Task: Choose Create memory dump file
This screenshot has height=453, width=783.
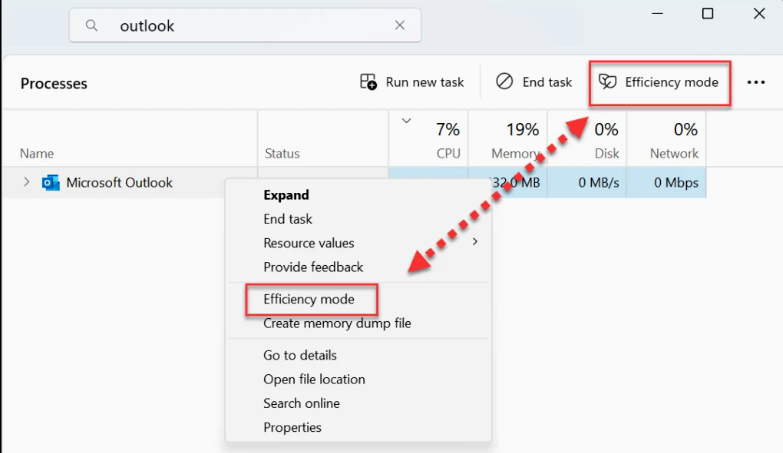Action: point(337,323)
